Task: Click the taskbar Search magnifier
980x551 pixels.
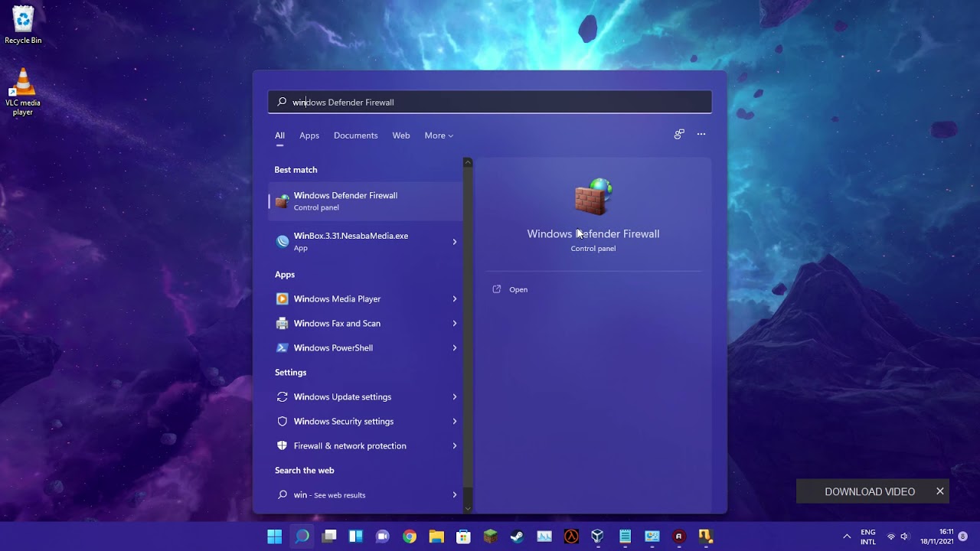Action: (x=302, y=536)
